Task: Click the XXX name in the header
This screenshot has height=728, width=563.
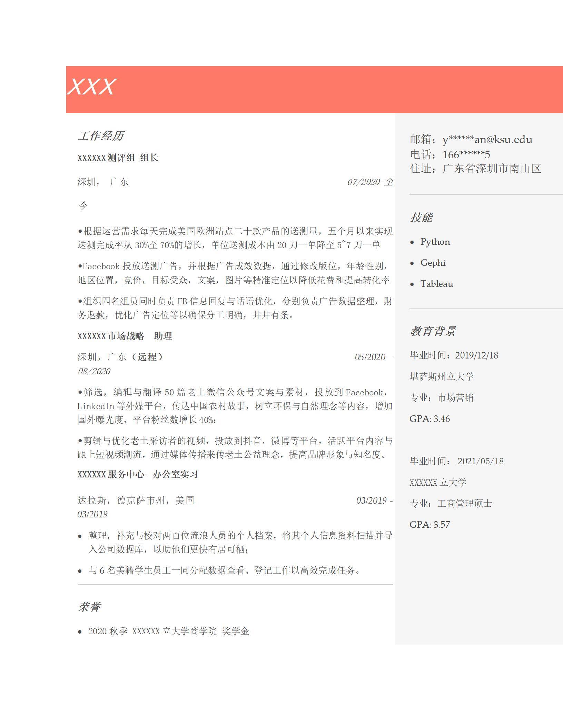Action: [x=92, y=87]
